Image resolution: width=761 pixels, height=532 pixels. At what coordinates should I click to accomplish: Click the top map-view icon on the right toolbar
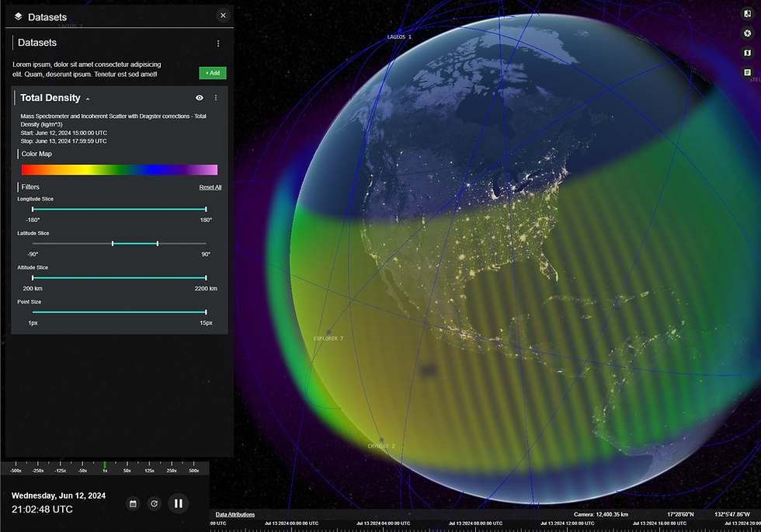[747, 14]
